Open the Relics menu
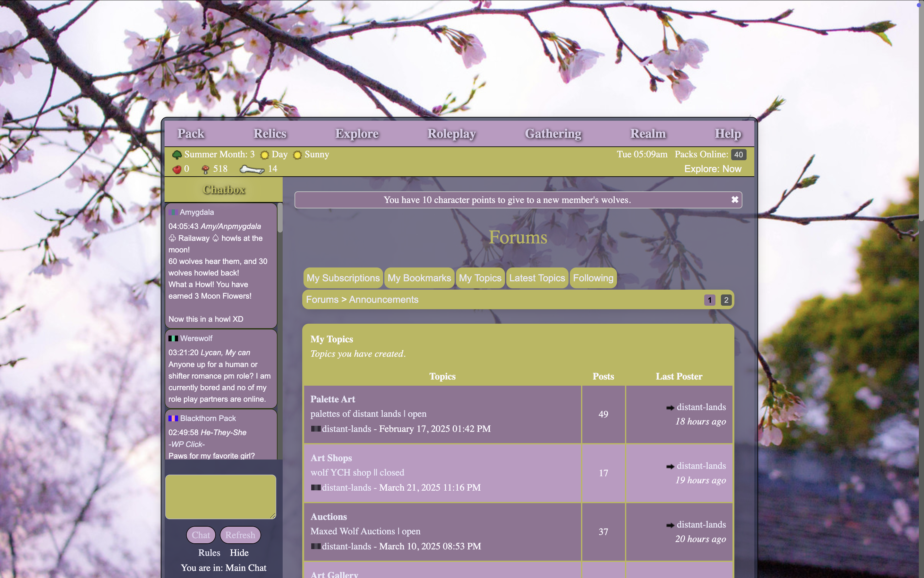Image resolution: width=924 pixels, height=578 pixels. 270,133
